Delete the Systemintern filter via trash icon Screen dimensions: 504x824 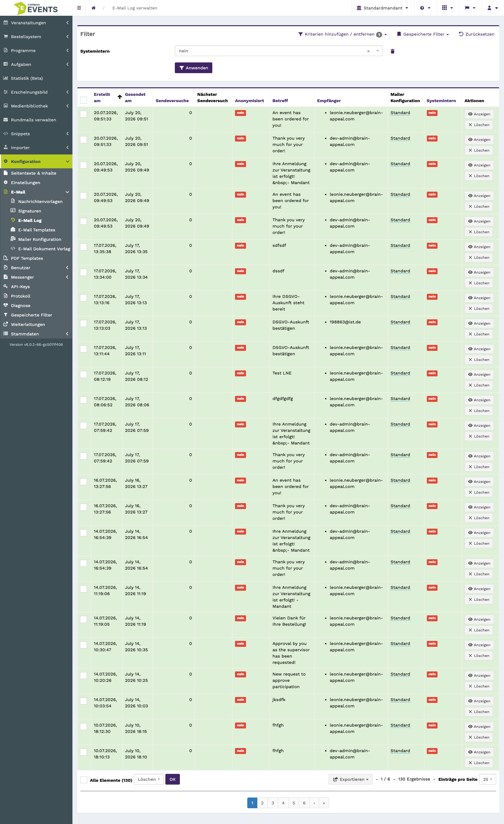[x=393, y=51]
